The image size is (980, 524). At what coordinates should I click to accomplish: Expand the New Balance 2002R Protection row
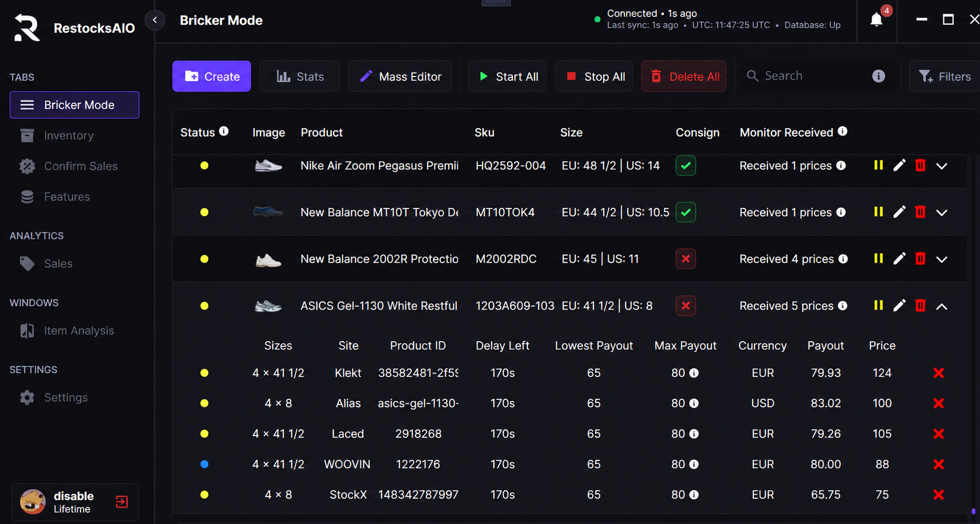[x=942, y=260]
